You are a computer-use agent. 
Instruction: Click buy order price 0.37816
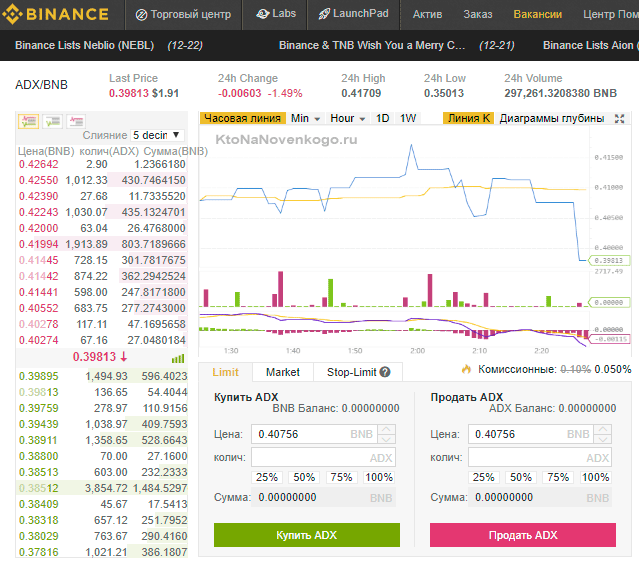pyautogui.click(x=39, y=552)
